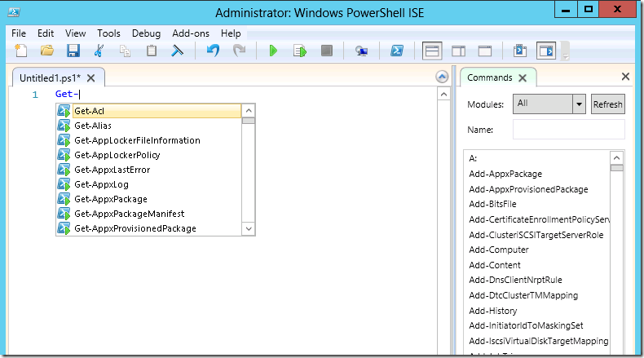
Task: Open New Remote PowerShell Tab icon
Action: [x=361, y=51]
